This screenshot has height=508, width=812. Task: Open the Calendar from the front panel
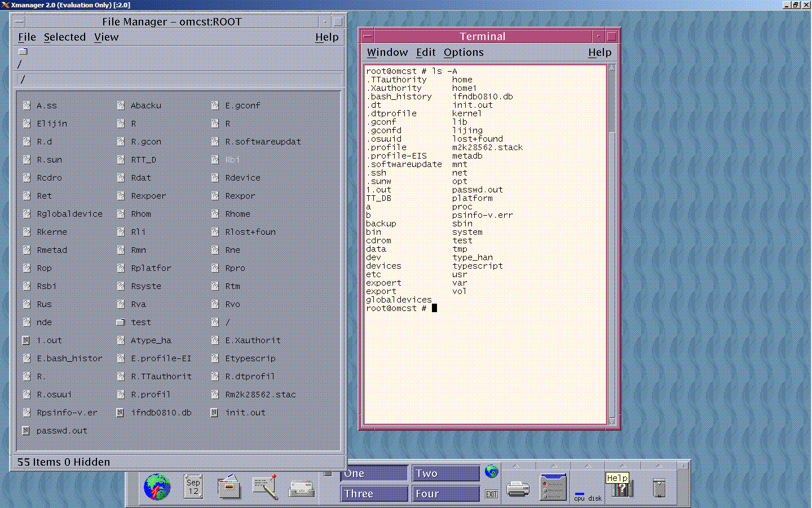[x=193, y=486]
